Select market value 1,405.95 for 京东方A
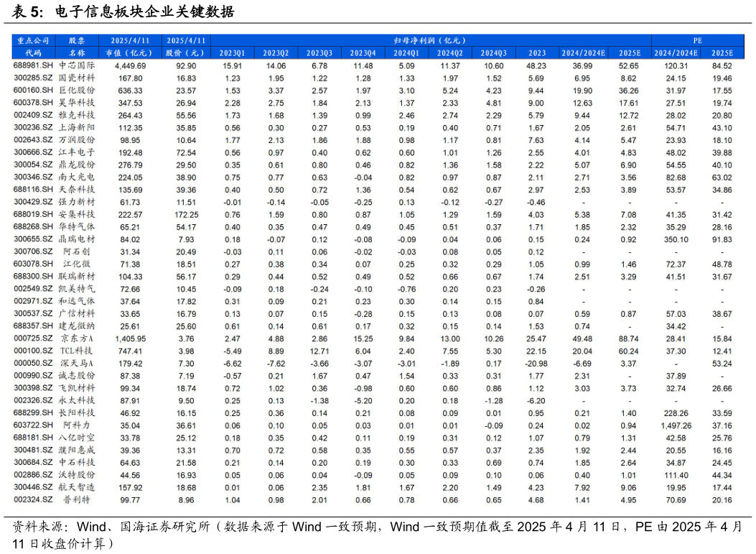This screenshot has height=554, width=756. 130,339
